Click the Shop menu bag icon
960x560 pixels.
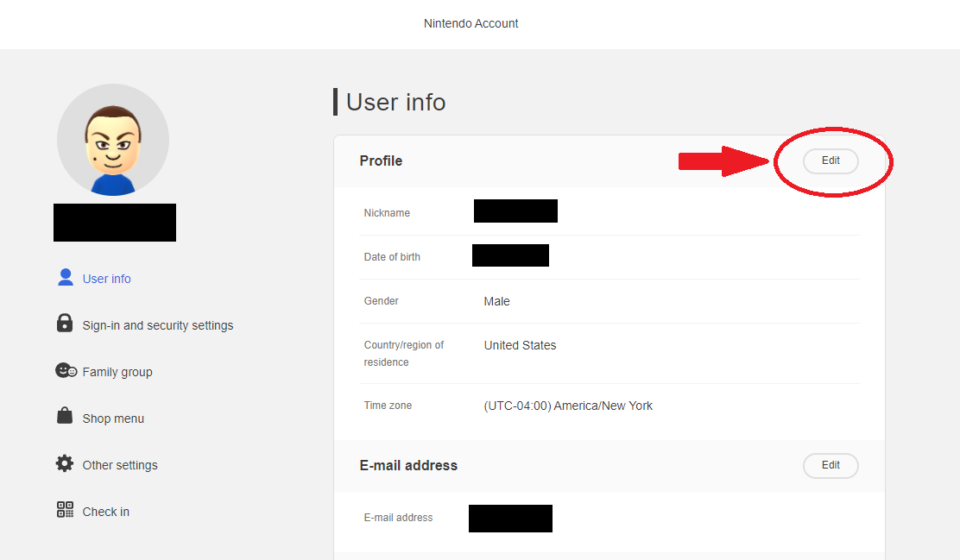(x=65, y=417)
